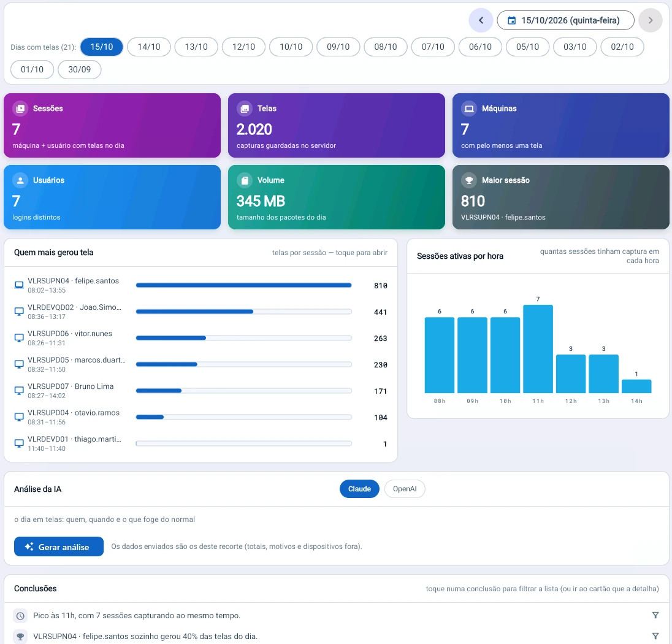
Task: Select the 07/10 day chip
Action: click(433, 47)
